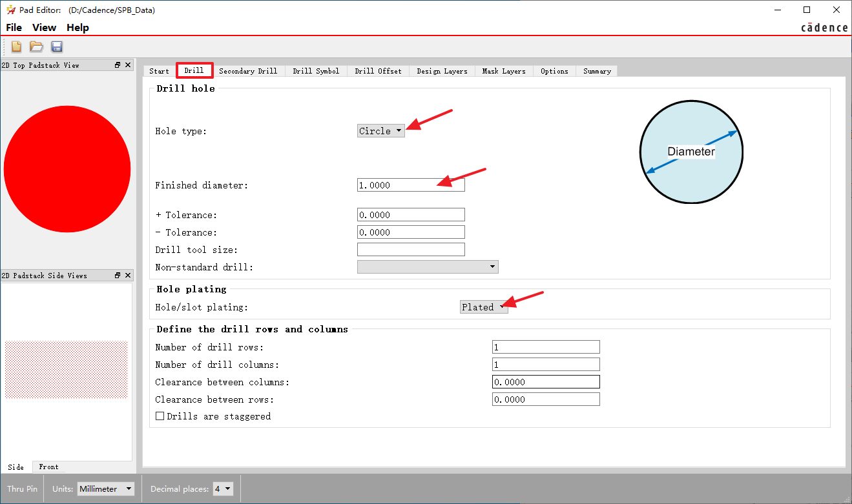Open the View menu

pyautogui.click(x=44, y=28)
